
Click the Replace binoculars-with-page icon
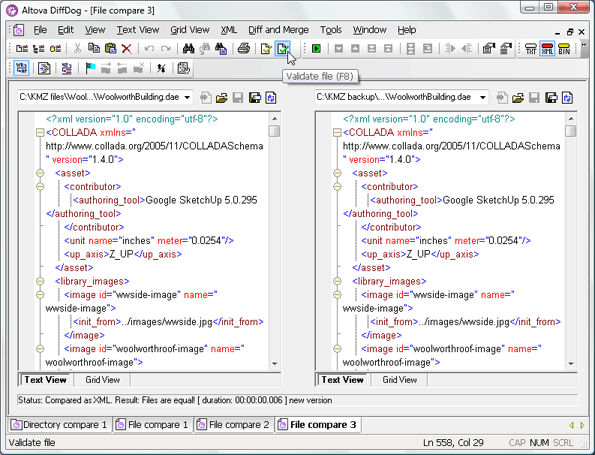(221, 49)
